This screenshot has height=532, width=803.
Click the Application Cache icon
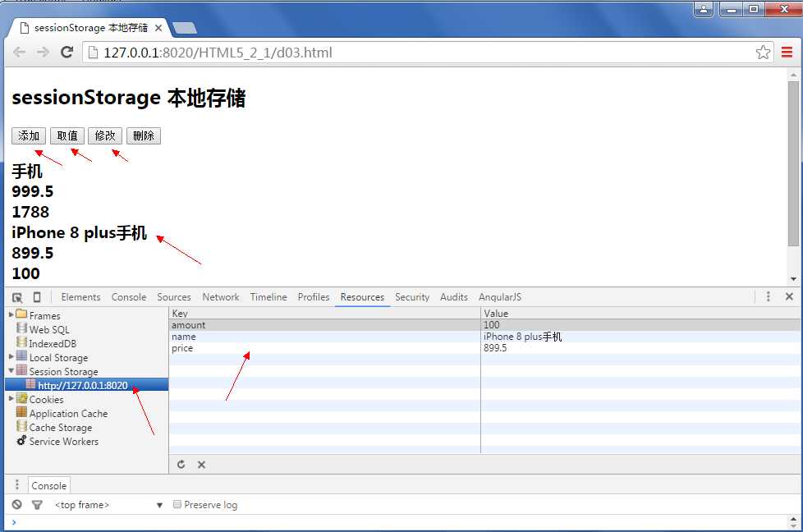coord(21,412)
